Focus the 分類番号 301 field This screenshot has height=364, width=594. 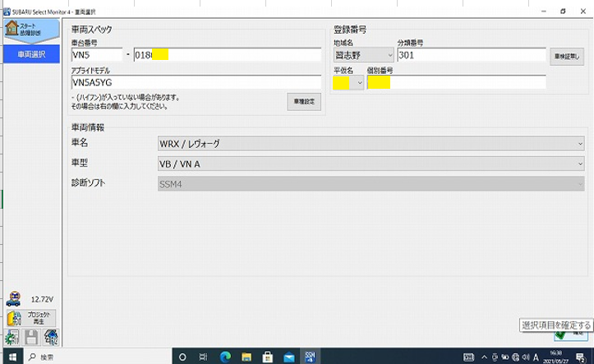click(x=472, y=55)
